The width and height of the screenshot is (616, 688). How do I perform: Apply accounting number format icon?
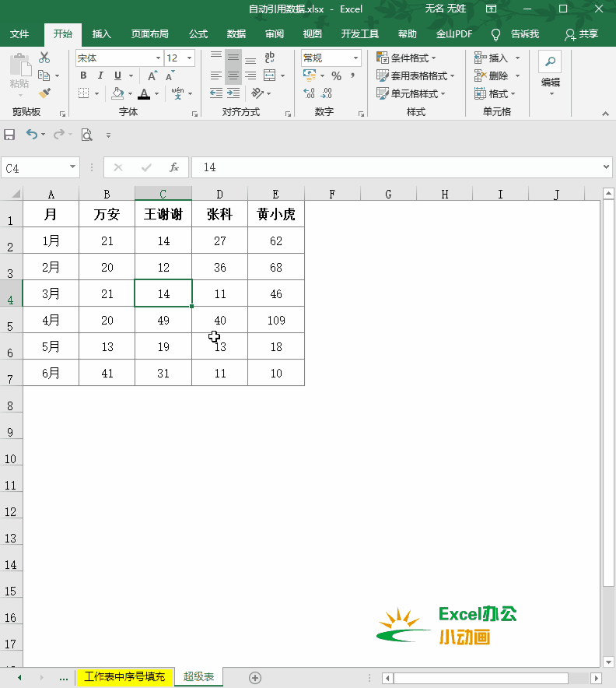click(x=310, y=75)
